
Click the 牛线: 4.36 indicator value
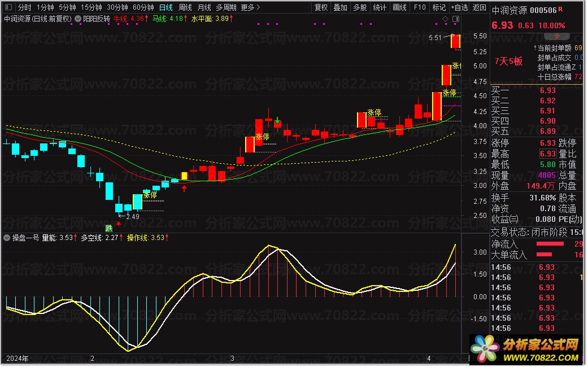(x=131, y=19)
